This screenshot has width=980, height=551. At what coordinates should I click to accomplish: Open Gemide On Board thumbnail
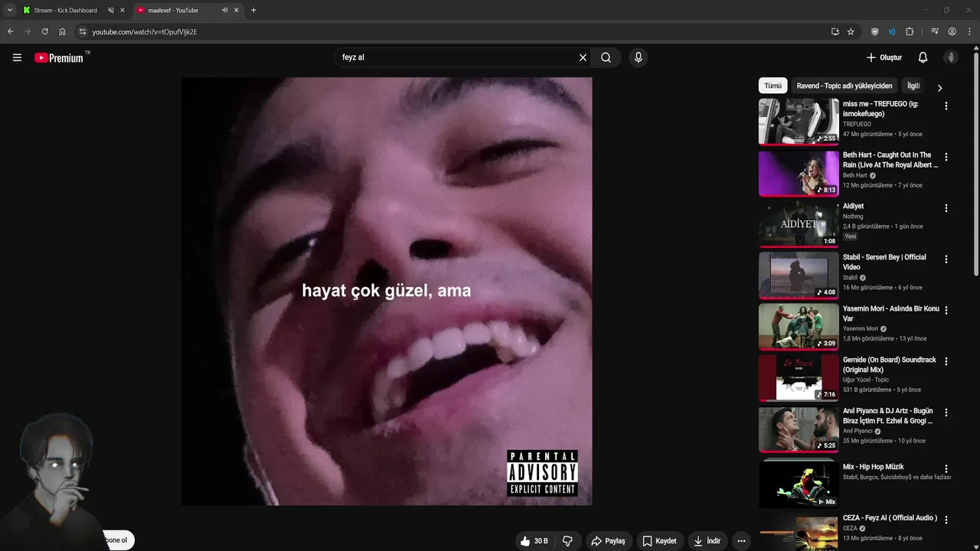799,377
